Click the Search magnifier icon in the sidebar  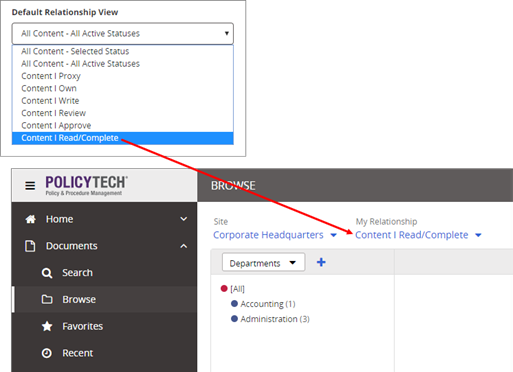tap(47, 273)
